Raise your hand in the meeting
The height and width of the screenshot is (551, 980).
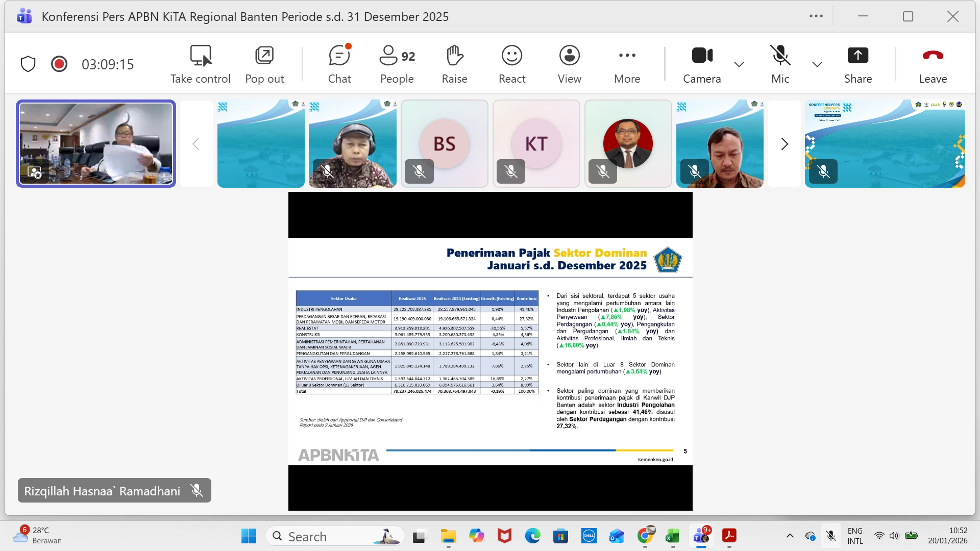click(454, 64)
